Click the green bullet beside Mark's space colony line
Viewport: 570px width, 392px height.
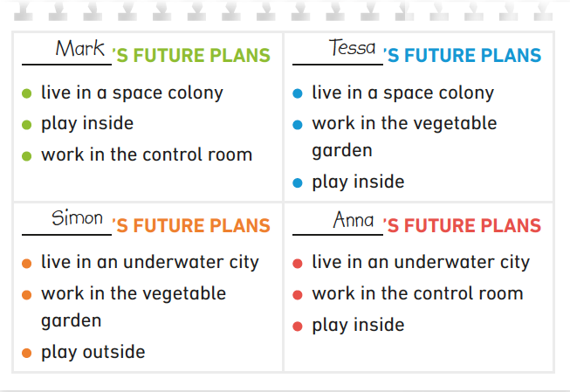(x=26, y=93)
